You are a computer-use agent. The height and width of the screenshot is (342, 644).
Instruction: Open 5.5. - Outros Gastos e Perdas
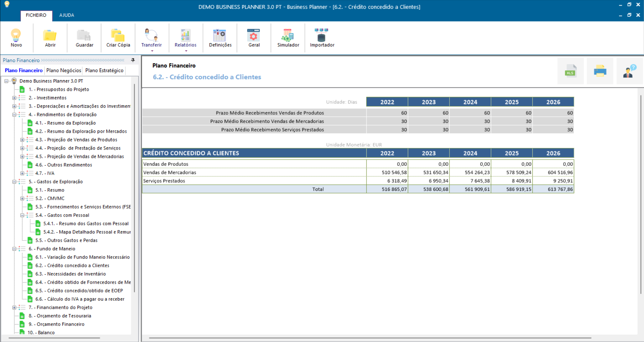pyautogui.click(x=66, y=240)
